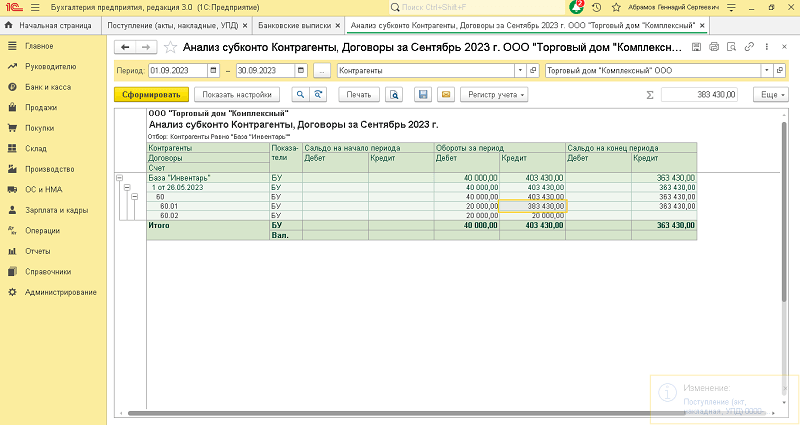800x425 pixels.
Task: Open the Продажи section in sidebar
Action: 40,107
